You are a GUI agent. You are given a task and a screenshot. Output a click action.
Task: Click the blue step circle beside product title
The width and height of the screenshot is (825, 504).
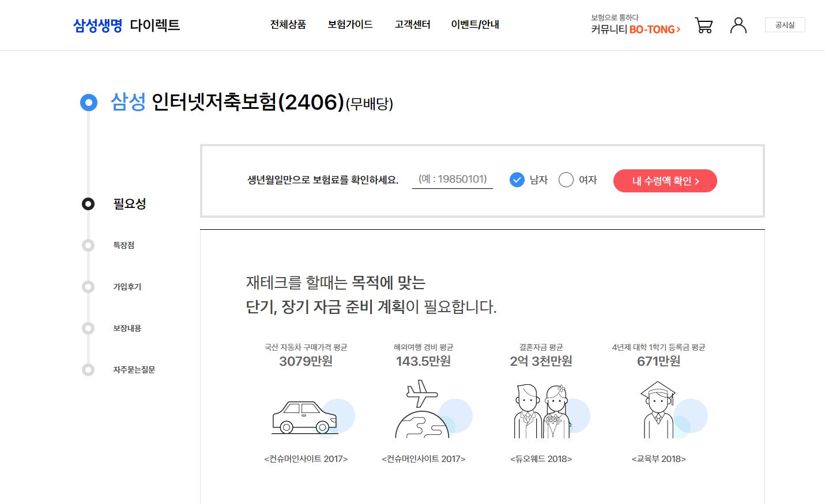pyautogui.click(x=88, y=103)
